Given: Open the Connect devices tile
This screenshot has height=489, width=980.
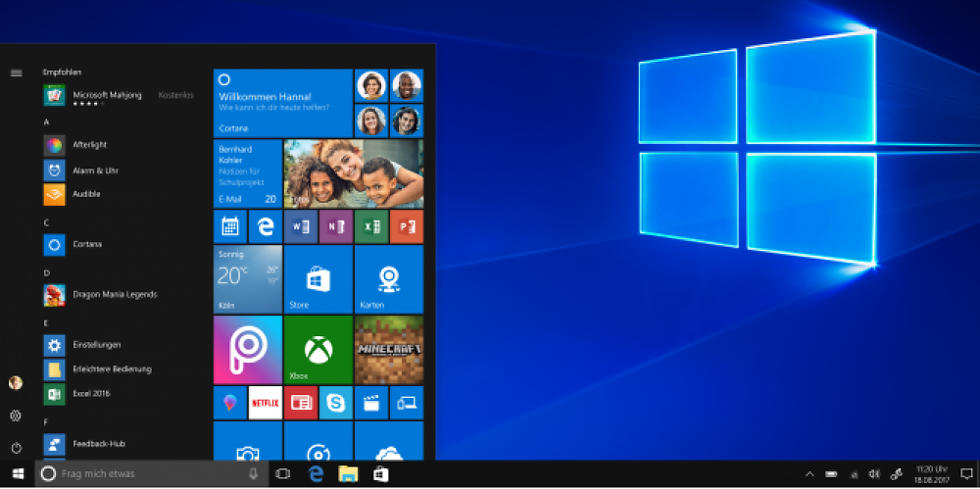Looking at the screenshot, I should click(407, 403).
